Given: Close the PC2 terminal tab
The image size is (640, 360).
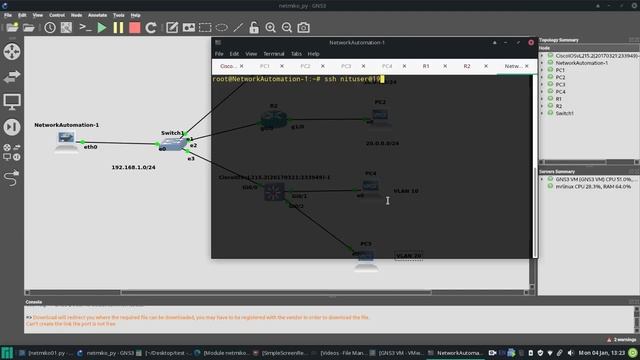Looking at the screenshot, I should 322,66.
